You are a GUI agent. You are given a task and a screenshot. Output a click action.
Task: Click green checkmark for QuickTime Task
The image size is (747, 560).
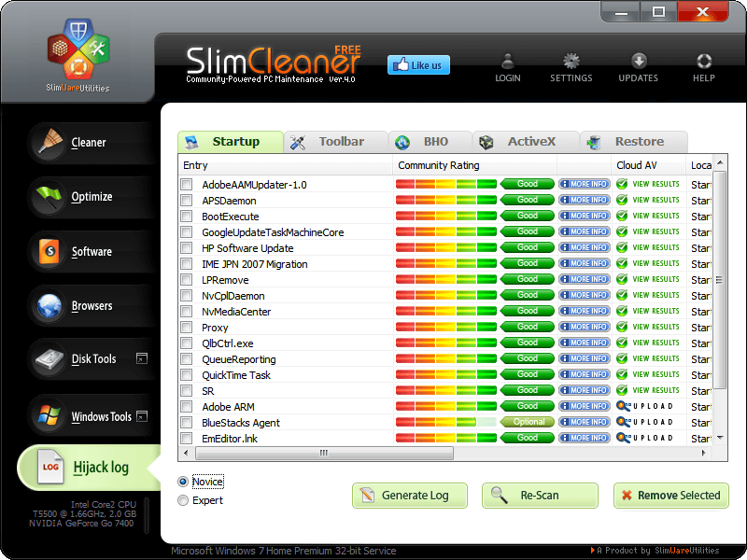click(622, 374)
